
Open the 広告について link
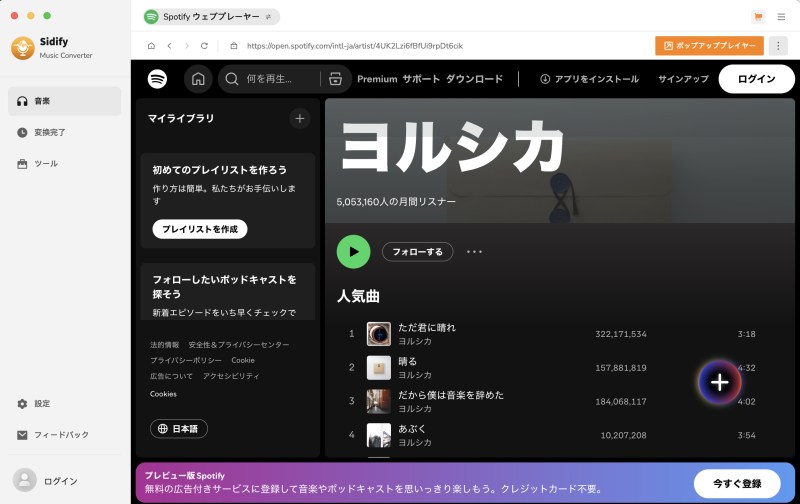click(171, 376)
